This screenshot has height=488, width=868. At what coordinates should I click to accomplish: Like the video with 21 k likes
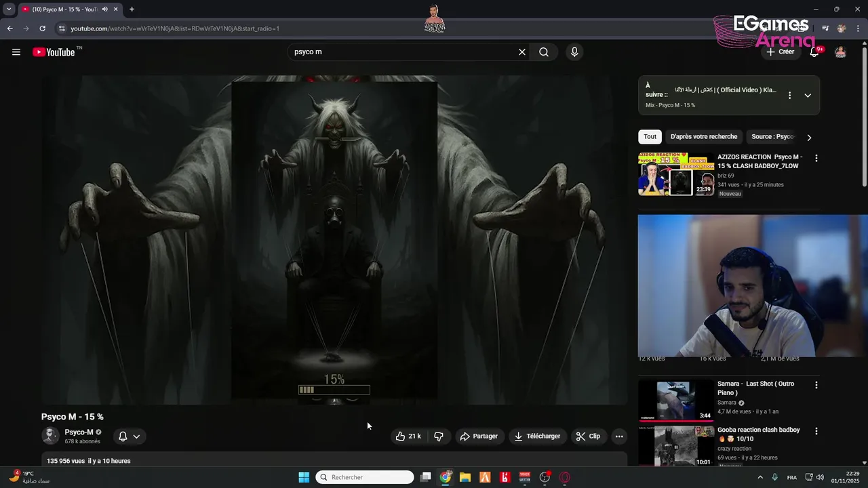[x=408, y=436]
